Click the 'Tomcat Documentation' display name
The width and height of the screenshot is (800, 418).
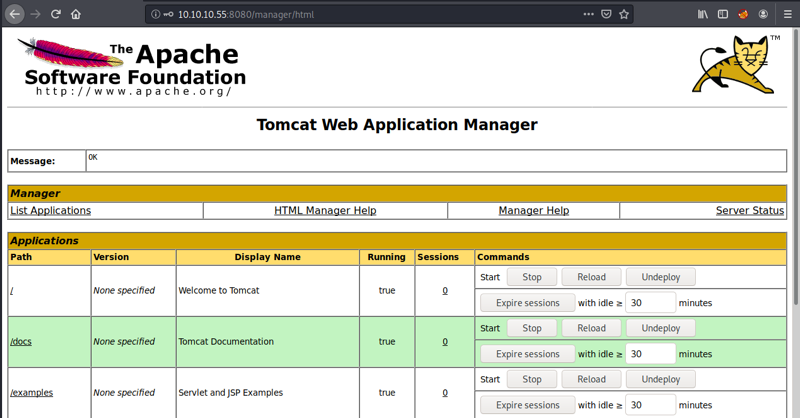[226, 341]
